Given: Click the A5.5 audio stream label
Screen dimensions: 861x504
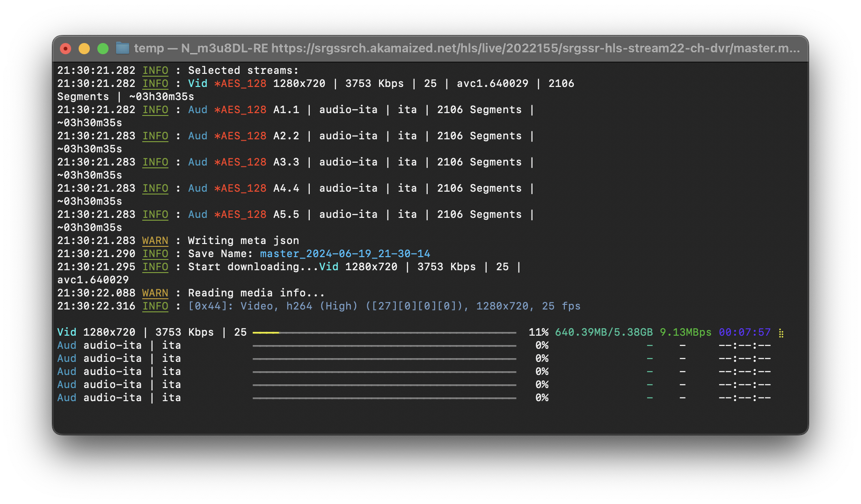Looking at the screenshot, I should pyautogui.click(x=286, y=215).
